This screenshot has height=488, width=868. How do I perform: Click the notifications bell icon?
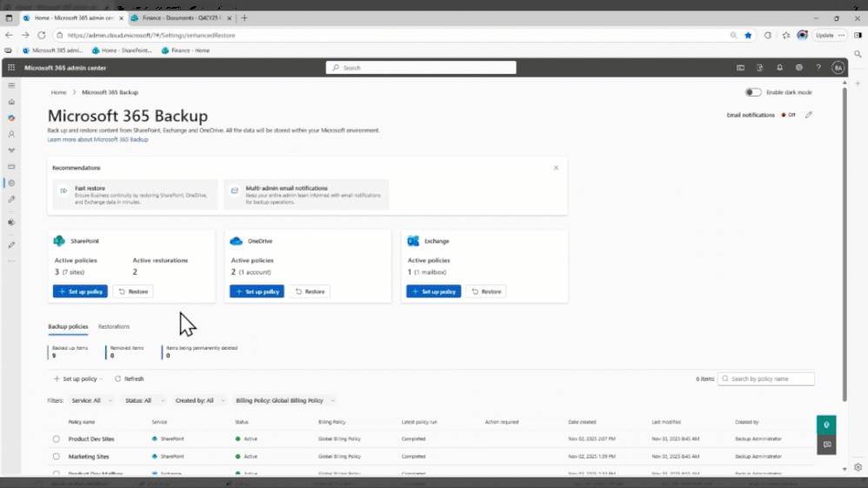[779, 68]
